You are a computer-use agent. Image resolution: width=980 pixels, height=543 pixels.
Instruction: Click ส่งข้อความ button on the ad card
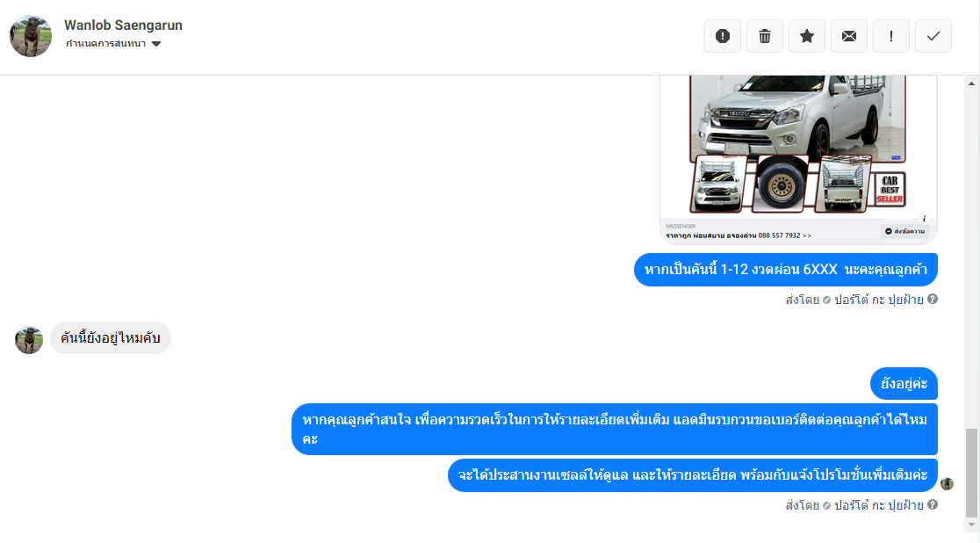tap(904, 231)
